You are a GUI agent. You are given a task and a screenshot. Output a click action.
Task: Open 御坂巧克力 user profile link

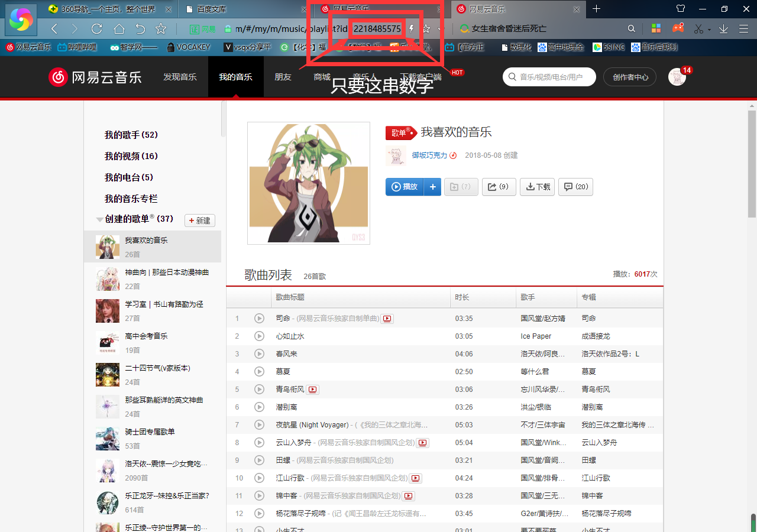(x=429, y=155)
